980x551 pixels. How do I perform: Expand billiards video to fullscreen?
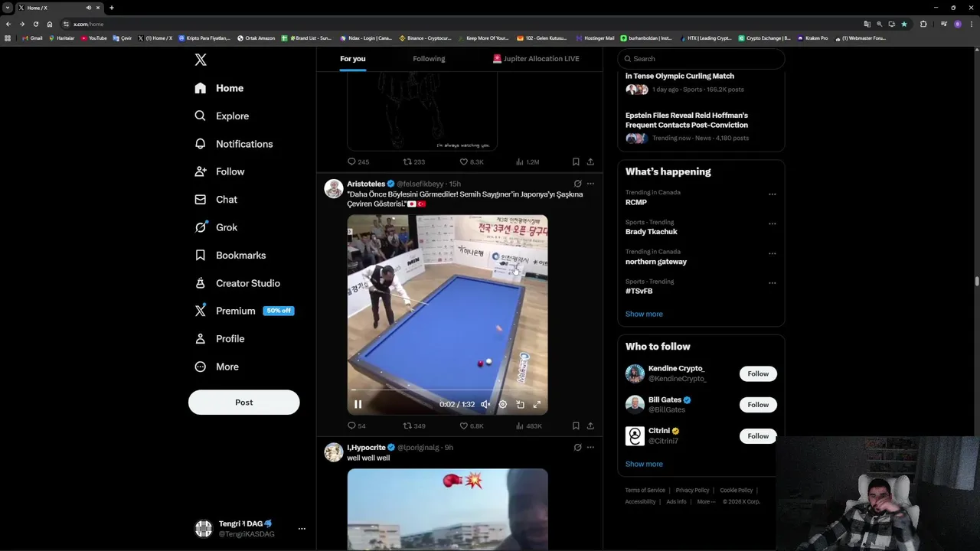pos(537,404)
